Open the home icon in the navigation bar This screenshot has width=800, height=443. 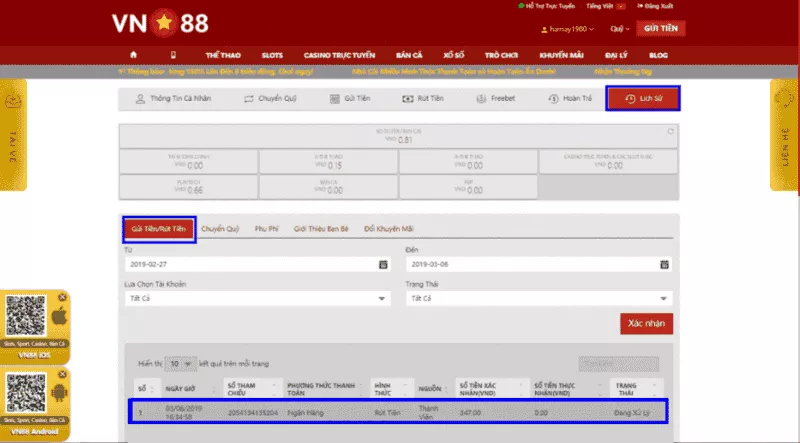coord(133,55)
